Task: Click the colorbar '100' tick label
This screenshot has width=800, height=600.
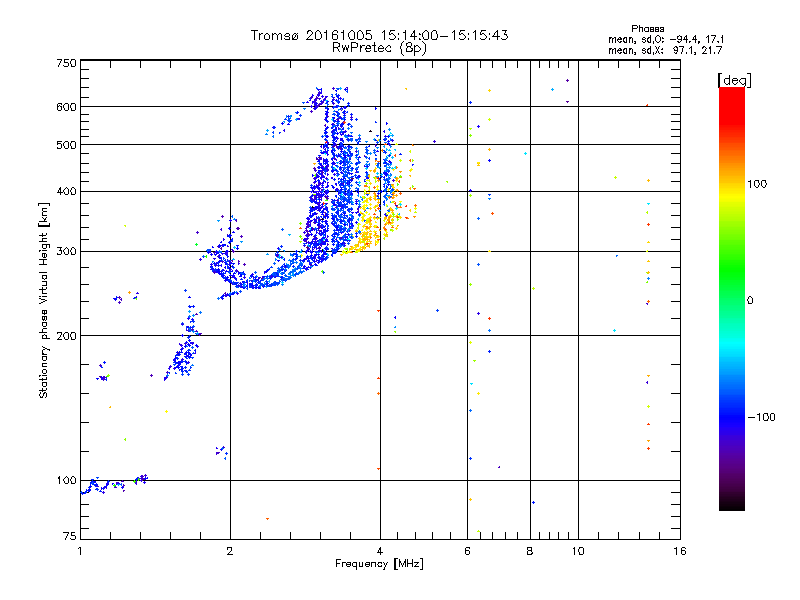Action: [x=757, y=184]
